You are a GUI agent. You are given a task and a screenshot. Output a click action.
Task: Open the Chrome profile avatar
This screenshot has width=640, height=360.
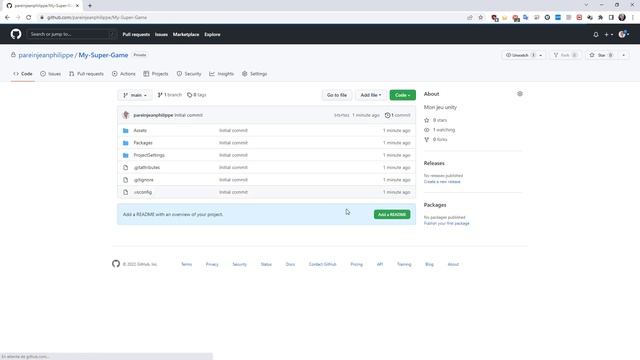tap(622, 18)
